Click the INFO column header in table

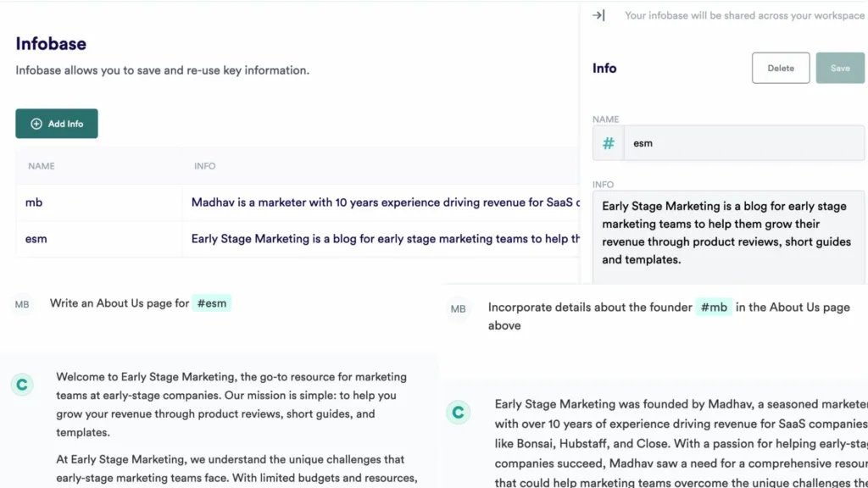pos(205,166)
